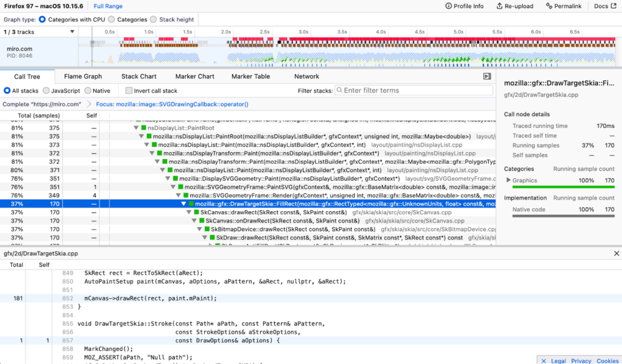Select Categories with CPU graph type
This screenshot has width=622, height=364.
pos(42,19)
